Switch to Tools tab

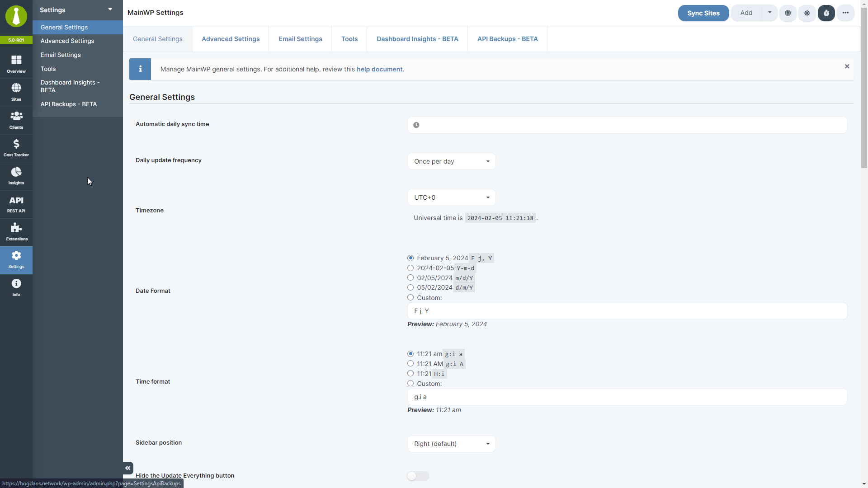(x=349, y=39)
